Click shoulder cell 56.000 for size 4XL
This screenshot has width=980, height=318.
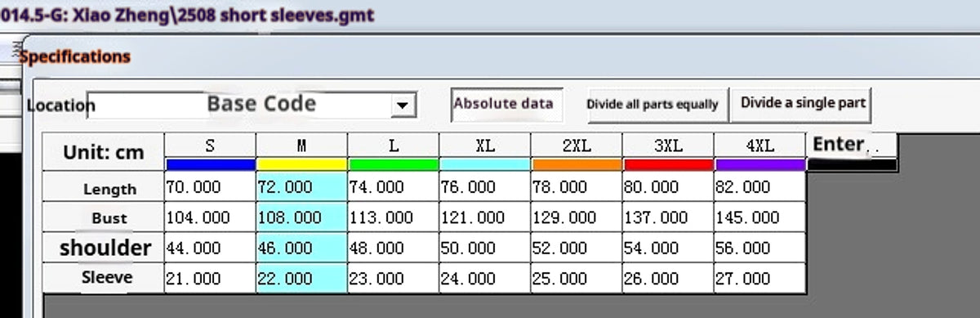(x=759, y=248)
